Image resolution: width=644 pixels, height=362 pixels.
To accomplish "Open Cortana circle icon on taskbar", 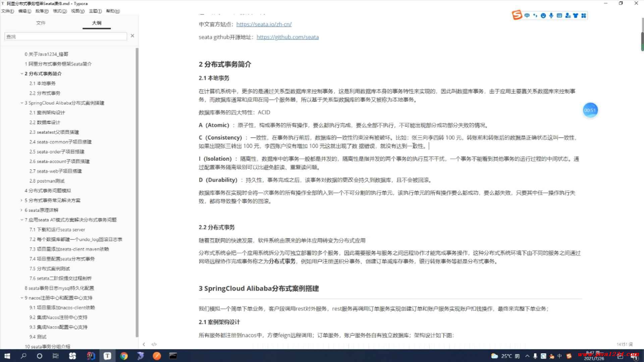I will point(39,356).
